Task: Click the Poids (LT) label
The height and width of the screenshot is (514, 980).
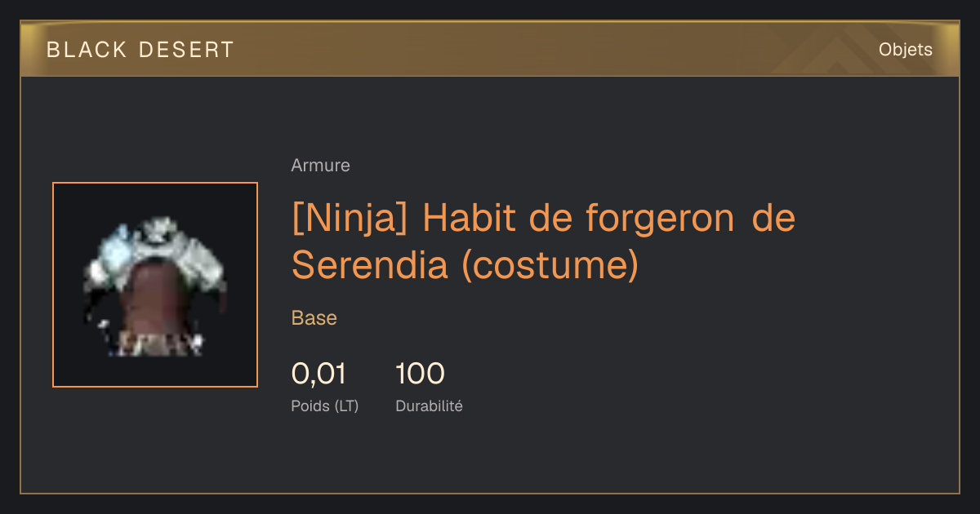Action: (x=324, y=405)
